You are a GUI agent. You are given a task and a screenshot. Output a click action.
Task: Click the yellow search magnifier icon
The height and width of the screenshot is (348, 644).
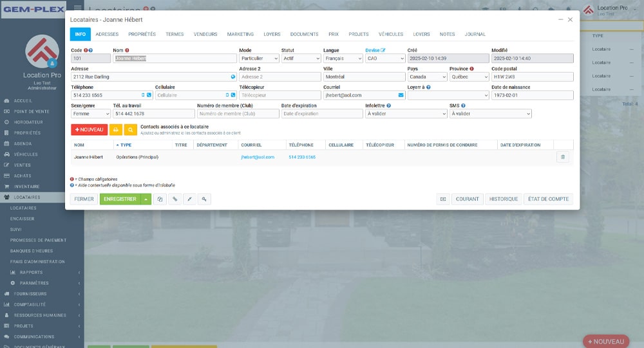pos(131,129)
